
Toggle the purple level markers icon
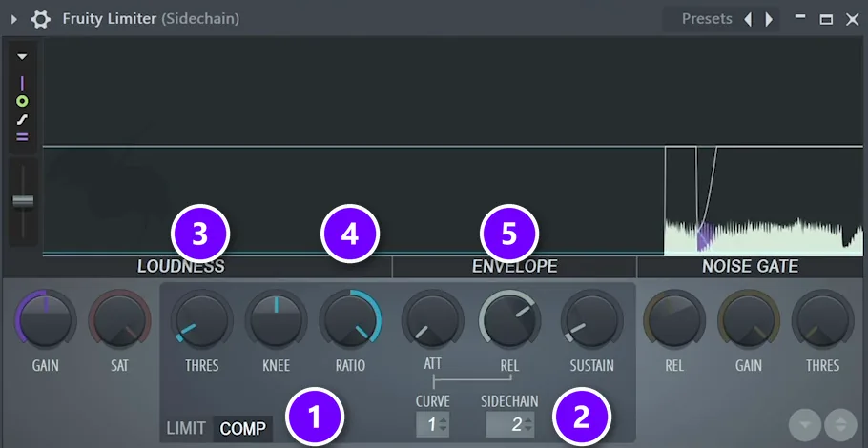pyautogui.click(x=22, y=137)
